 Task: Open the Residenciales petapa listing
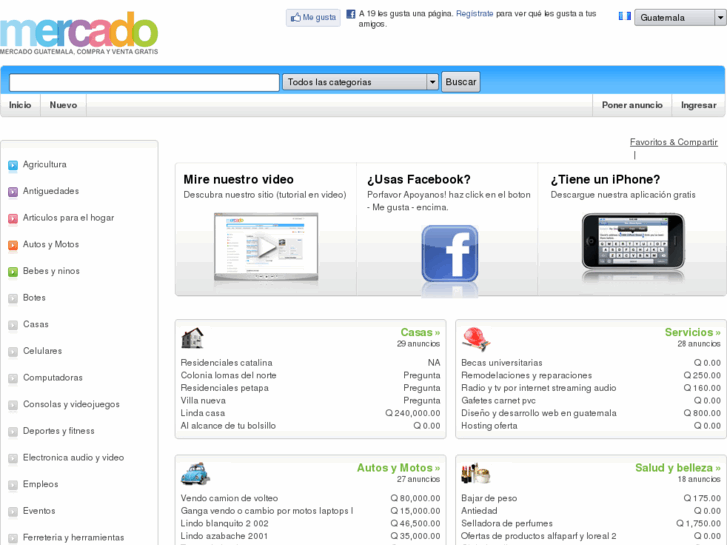coord(224,388)
